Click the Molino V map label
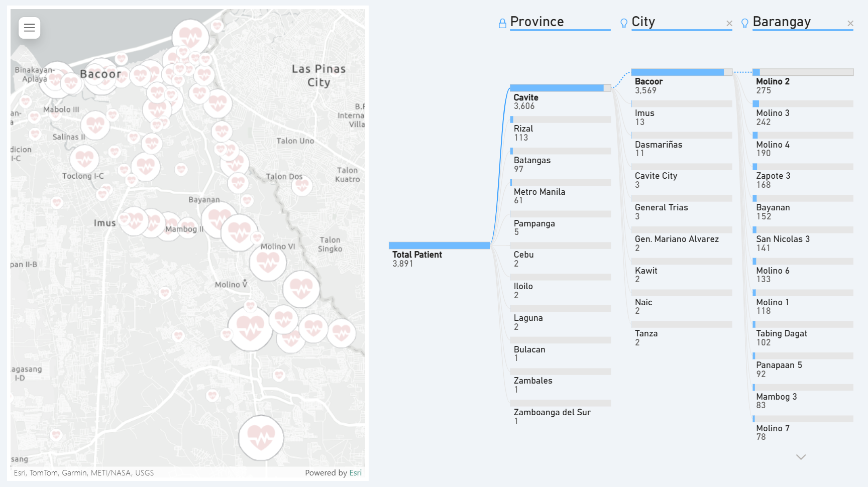868x487 pixels. click(231, 285)
